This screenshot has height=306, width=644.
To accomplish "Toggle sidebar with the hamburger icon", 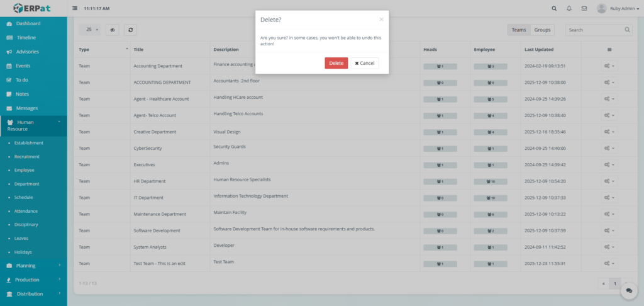I will [75, 8].
